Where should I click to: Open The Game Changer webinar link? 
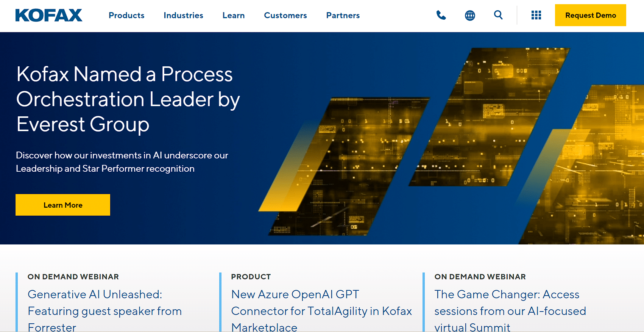point(510,310)
